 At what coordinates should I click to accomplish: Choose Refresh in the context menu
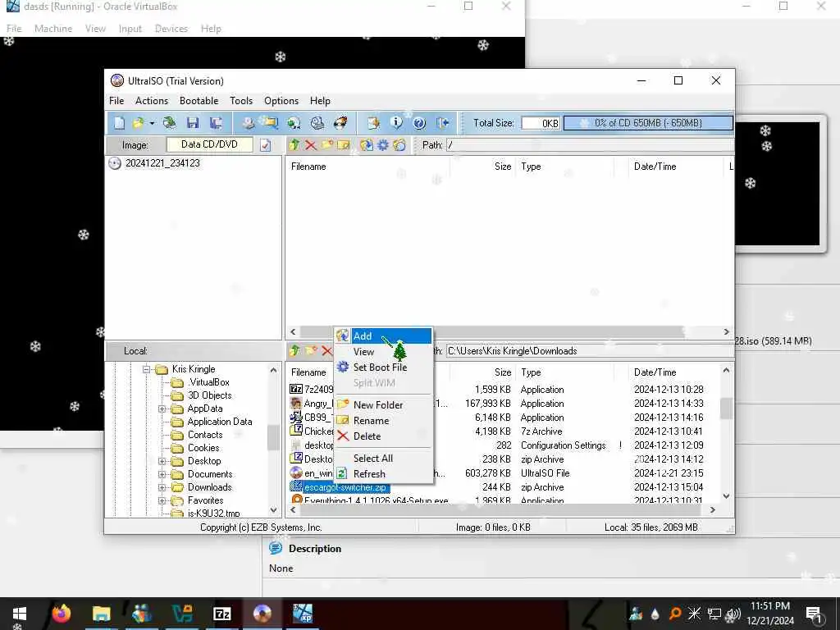(x=384, y=474)
